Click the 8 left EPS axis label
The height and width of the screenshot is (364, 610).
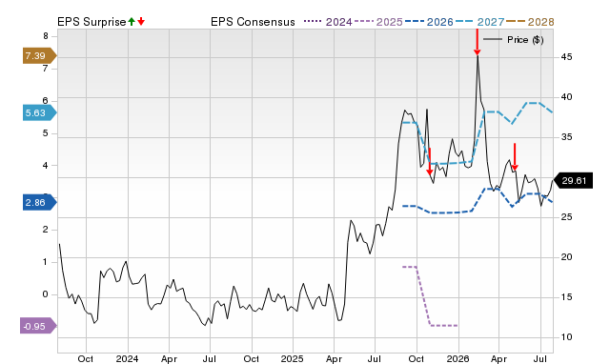(x=46, y=36)
